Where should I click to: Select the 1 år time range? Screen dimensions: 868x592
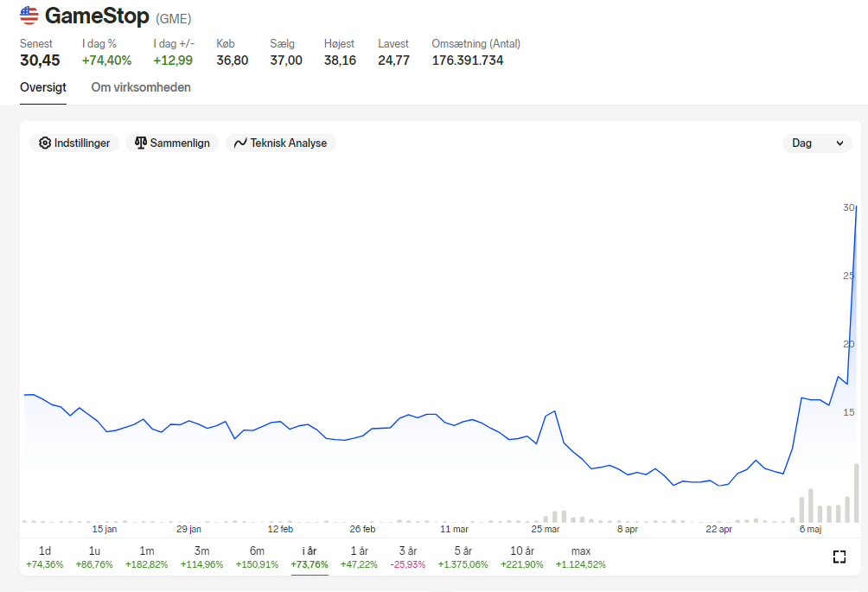(x=360, y=557)
